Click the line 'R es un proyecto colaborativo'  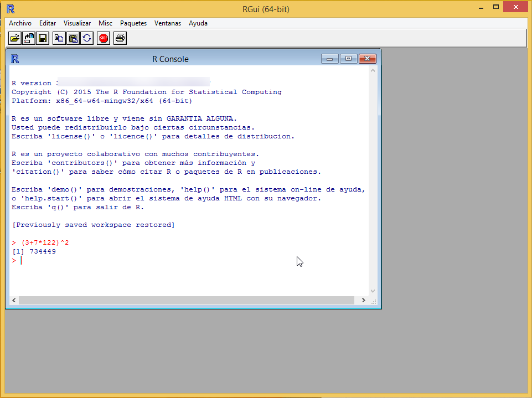pos(136,154)
